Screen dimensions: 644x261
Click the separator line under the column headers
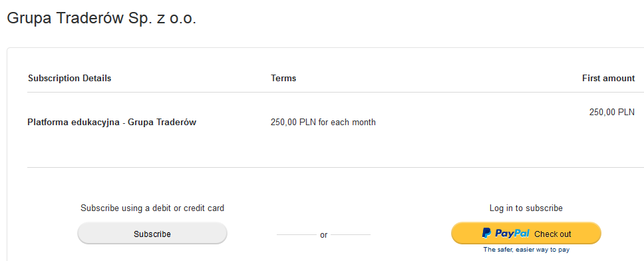[x=335, y=92]
